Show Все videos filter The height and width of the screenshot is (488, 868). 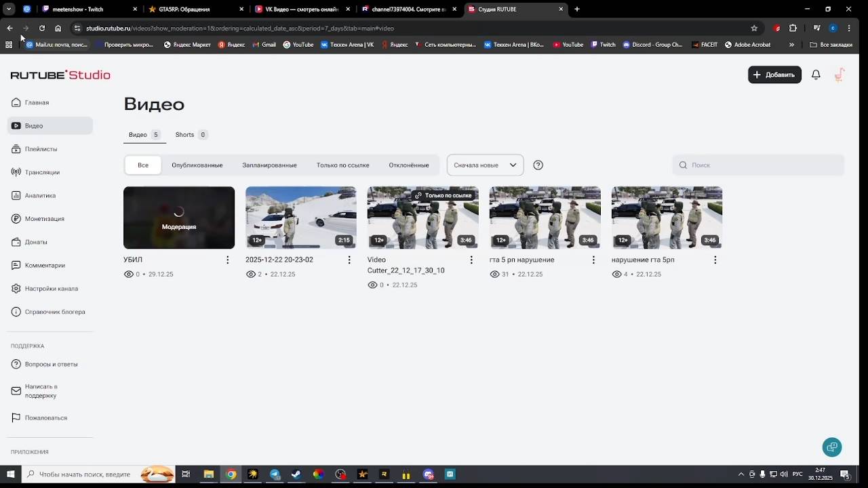pyautogui.click(x=143, y=165)
